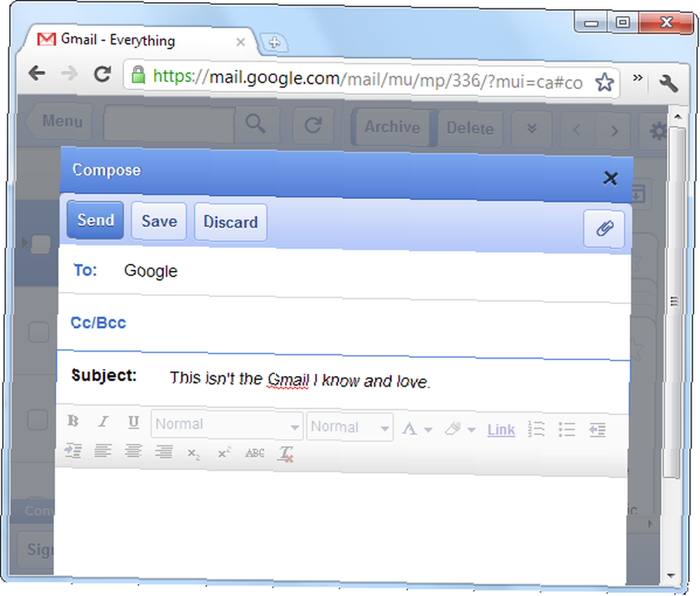Send the composed email

[x=95, y=220]
